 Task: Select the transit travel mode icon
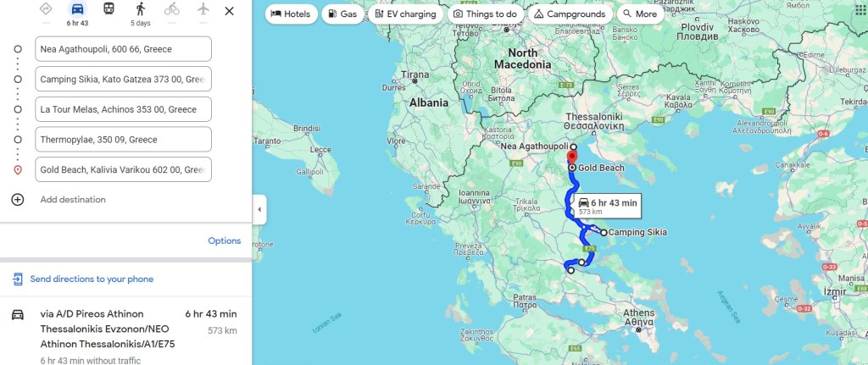pos(109,8)
